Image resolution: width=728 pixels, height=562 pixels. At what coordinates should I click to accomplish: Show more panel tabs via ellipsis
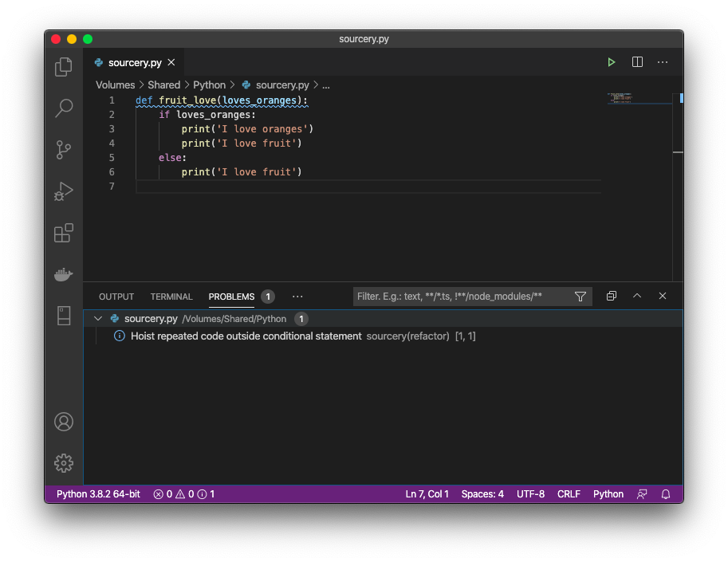click(297, 297)
